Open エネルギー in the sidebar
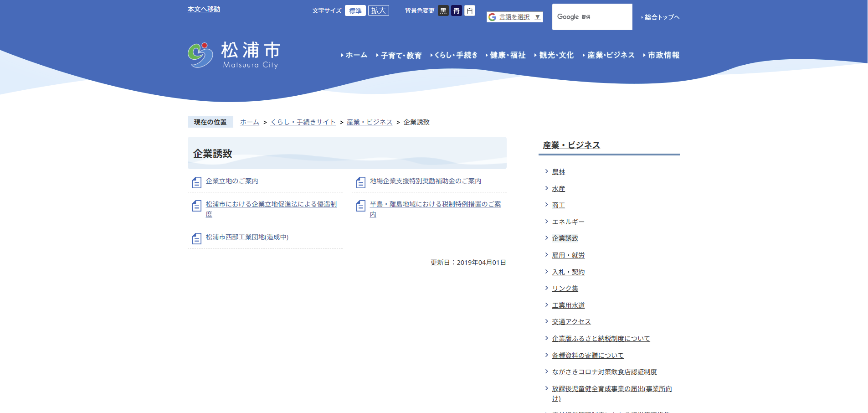868x413 pixels. click(569, 222)
